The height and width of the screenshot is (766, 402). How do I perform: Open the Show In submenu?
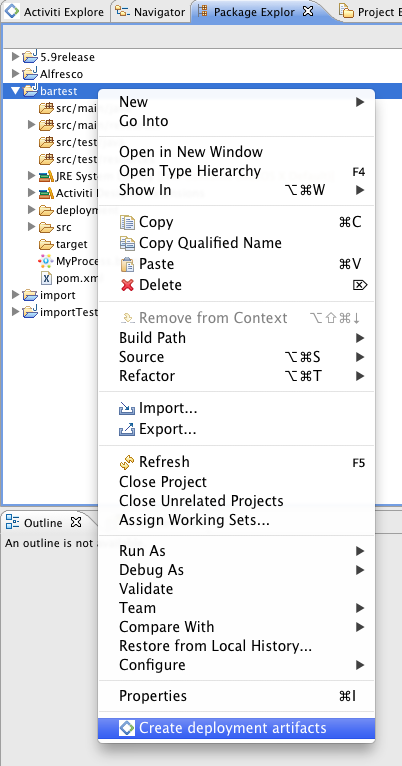(x=236, y=190)
